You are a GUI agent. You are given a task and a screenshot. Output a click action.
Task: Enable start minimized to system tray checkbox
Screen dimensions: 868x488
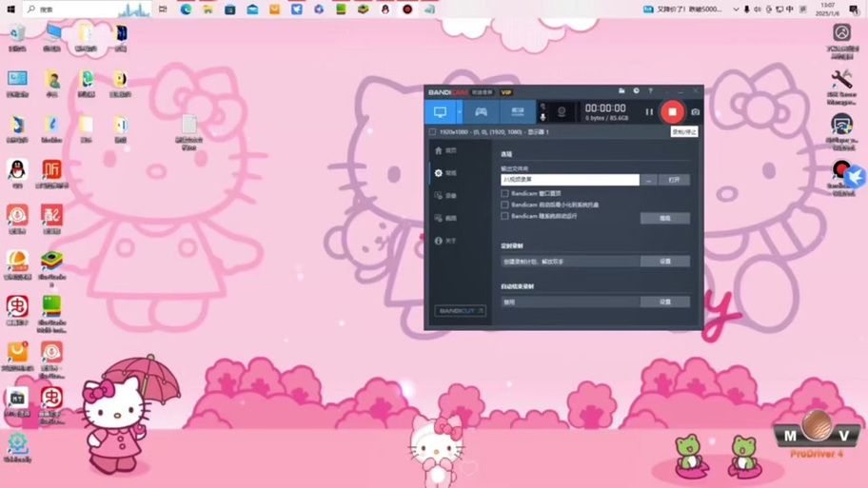(x=504, y=205)
